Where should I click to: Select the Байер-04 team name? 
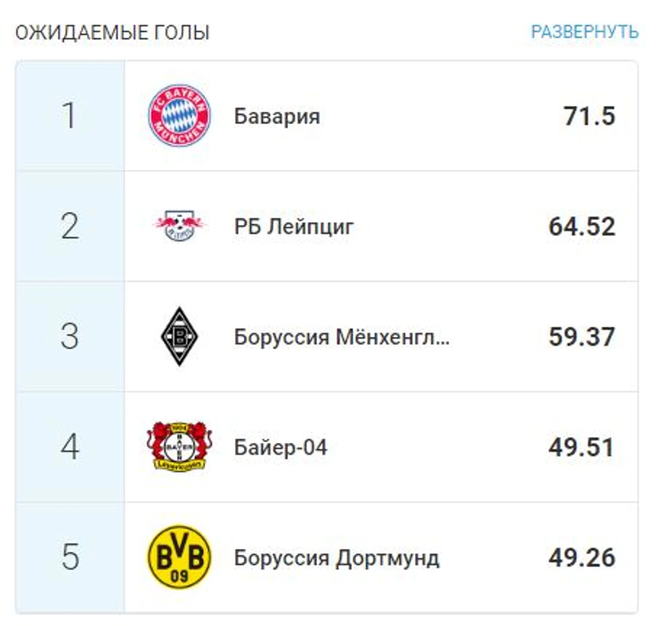click(x=280, y=447)
